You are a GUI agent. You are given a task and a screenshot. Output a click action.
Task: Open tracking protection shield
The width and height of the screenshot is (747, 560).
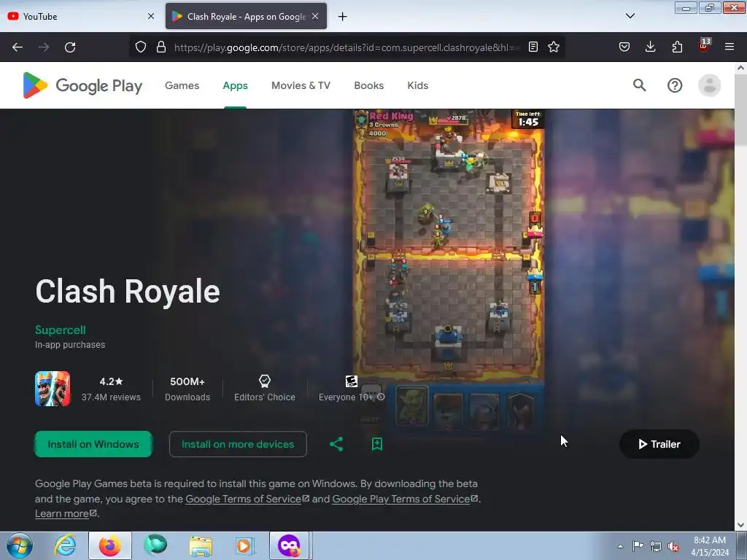tap(141, 47)
